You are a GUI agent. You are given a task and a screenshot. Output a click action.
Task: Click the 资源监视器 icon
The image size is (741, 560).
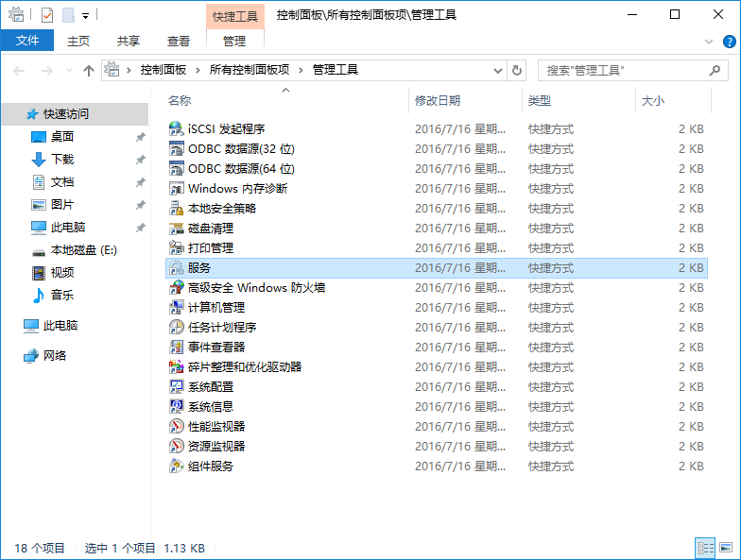pyautogui.click(x=176, y=447)
